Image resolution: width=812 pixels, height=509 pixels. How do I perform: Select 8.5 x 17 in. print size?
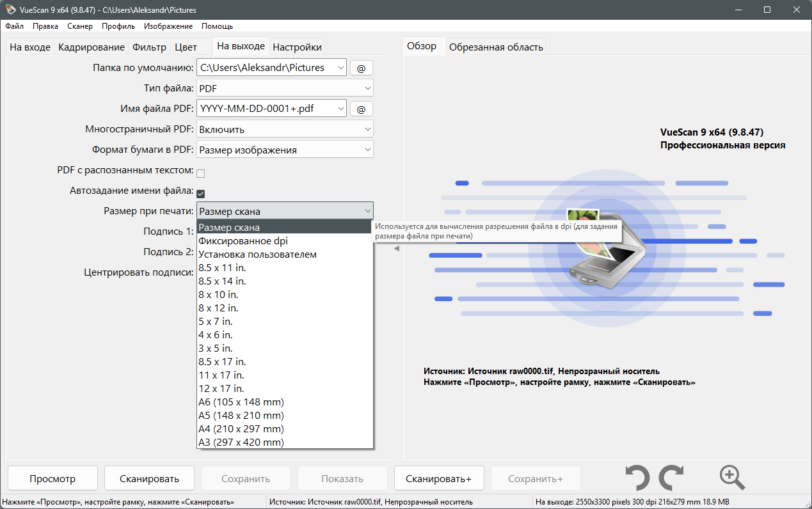pyautogui.click(x=285, y=362)
